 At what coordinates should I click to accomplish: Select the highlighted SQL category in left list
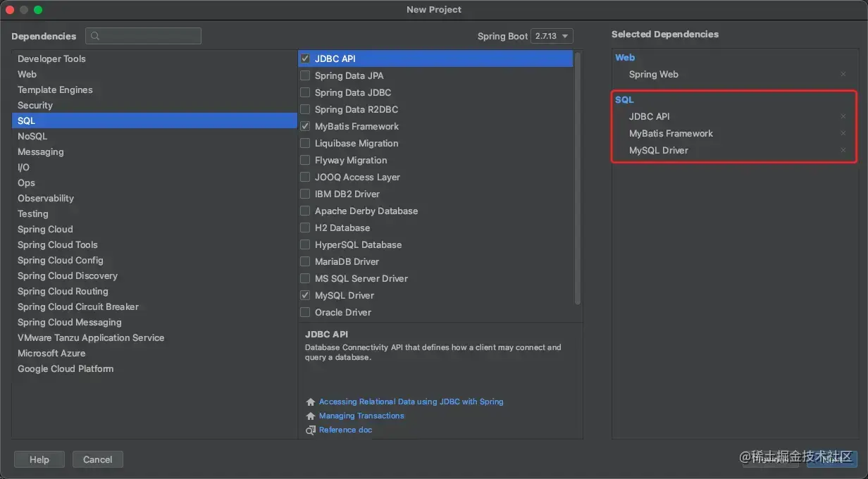(154, 120)
